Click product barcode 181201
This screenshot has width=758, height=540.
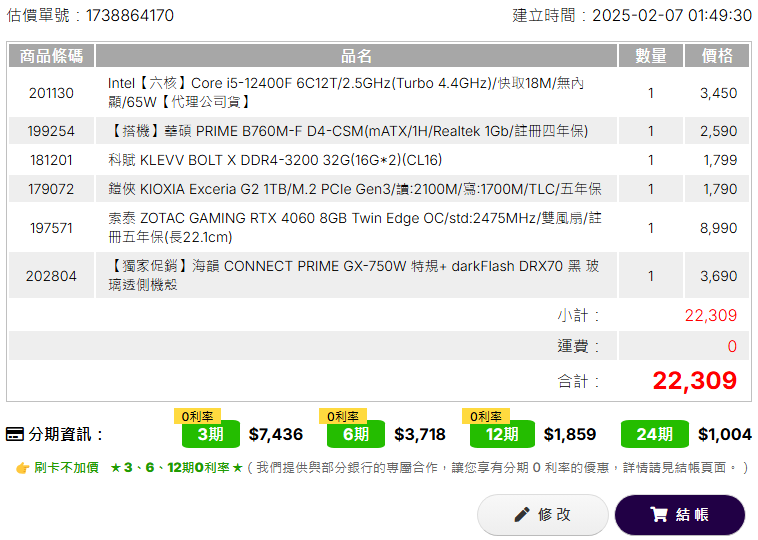pos(51,160)
